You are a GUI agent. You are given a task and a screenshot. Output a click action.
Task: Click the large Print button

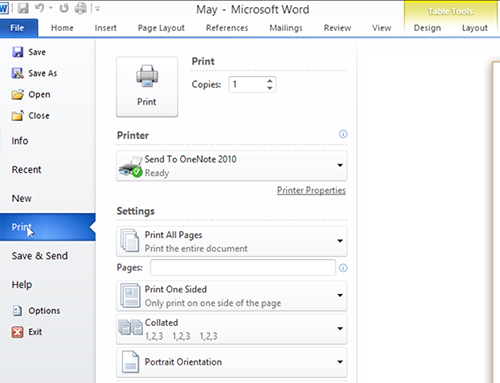click(x=147, y=87)
